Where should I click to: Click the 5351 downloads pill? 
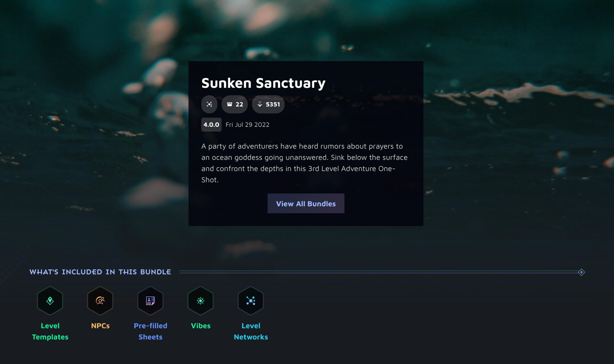coord(268,104)
